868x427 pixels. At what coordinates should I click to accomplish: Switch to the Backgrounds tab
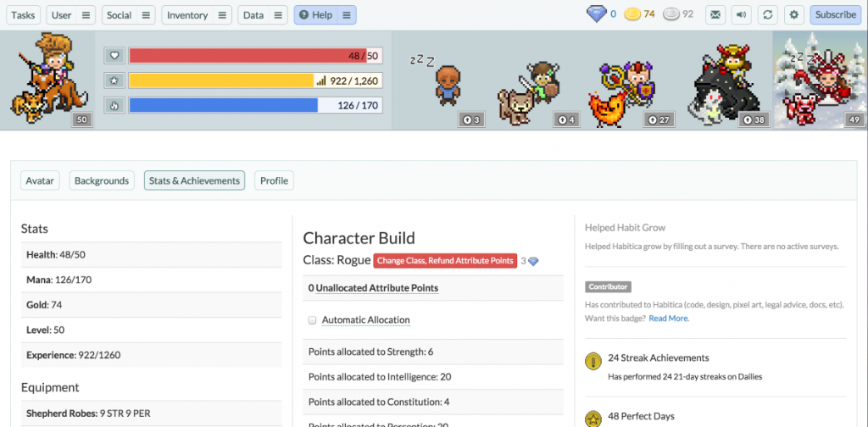[102, 180]
